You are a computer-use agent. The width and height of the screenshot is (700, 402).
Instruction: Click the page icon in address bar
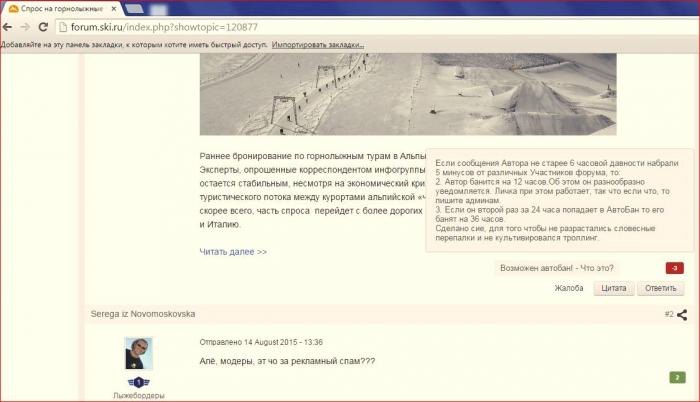63,27
